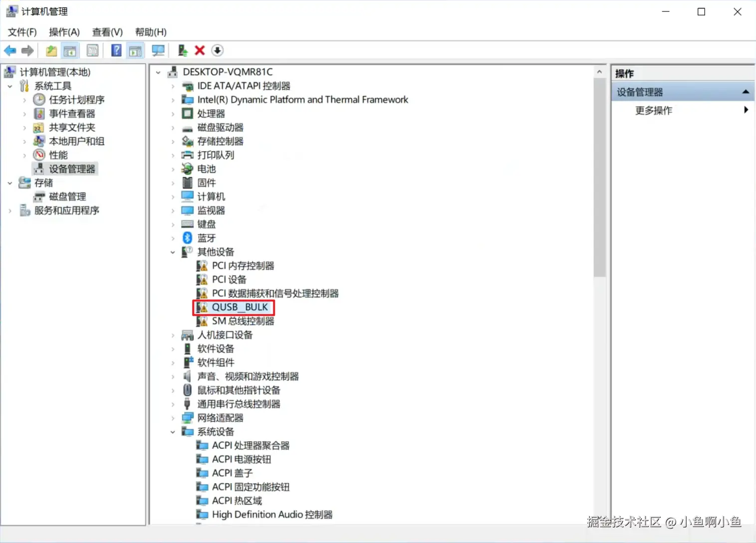Screen dimensions: 756x543
Task: Expand the 人机接口设备 category
Action: tap(173, 335)
